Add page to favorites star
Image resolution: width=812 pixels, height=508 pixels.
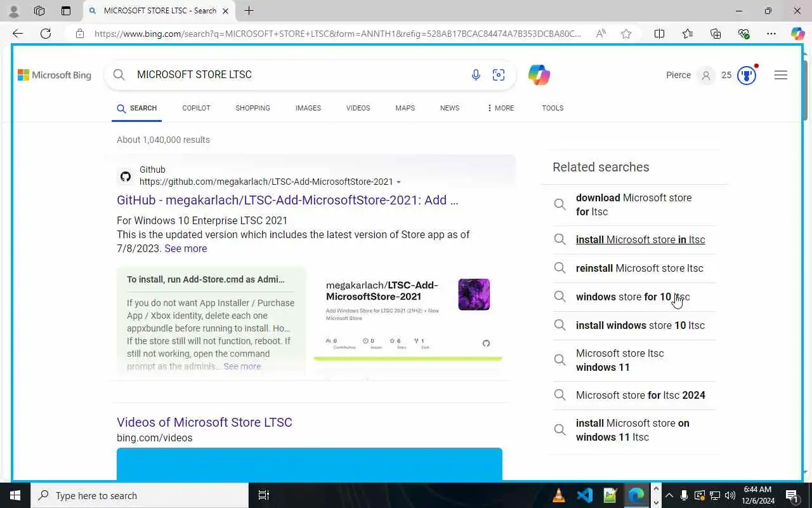click(x=626, y=34)
